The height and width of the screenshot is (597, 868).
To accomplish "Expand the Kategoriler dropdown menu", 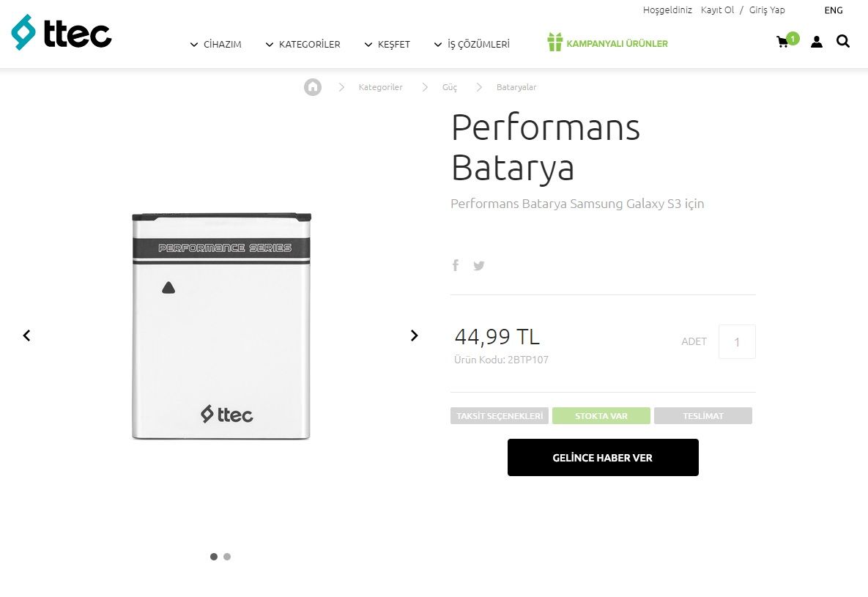I will coord(303,45).
